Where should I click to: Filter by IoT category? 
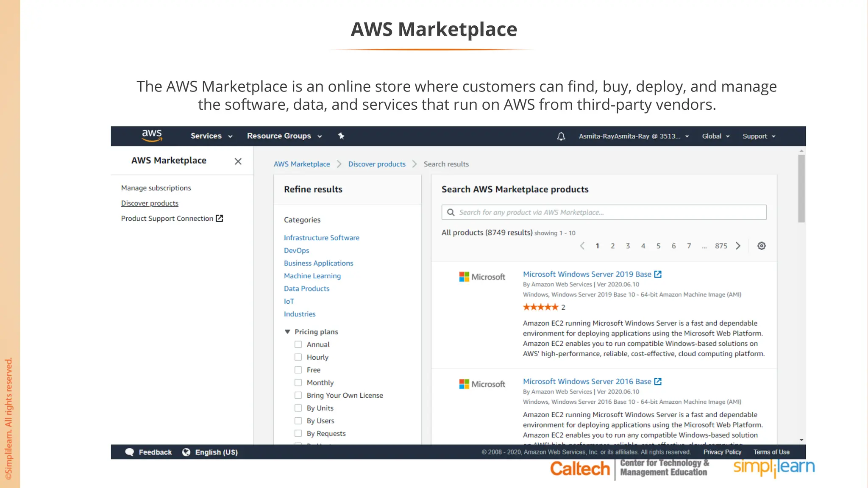click(289, 301)
